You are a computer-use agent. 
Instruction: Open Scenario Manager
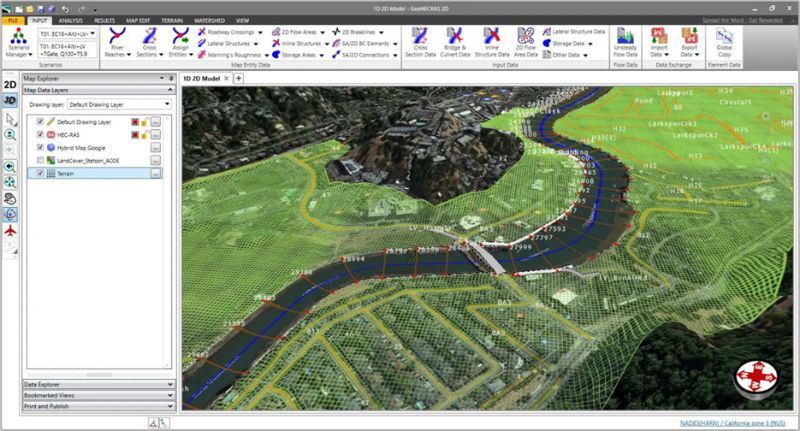[x=19, y=43]
